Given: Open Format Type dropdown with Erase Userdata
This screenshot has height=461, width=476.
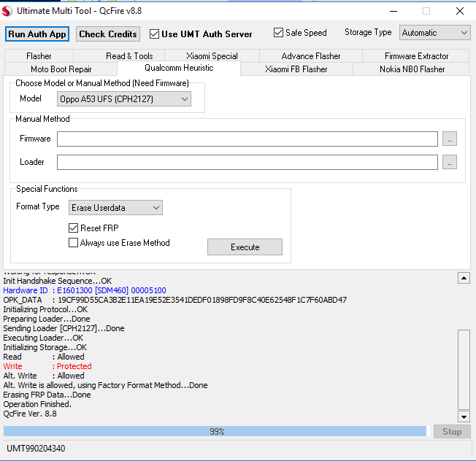Looking at the screenshot, I should point(115,208).
